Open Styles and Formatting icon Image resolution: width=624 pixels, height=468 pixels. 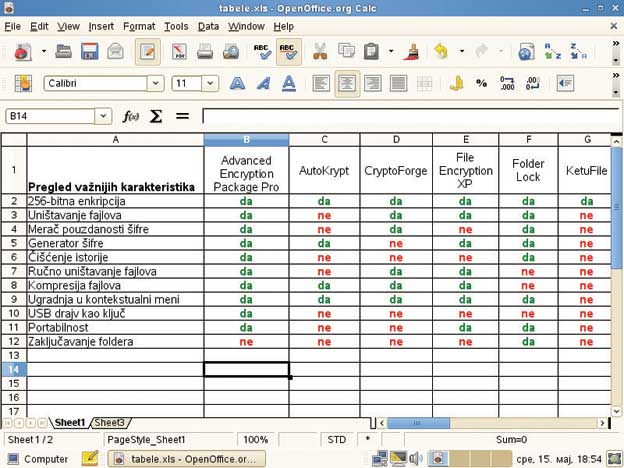(x=23, y=84)
